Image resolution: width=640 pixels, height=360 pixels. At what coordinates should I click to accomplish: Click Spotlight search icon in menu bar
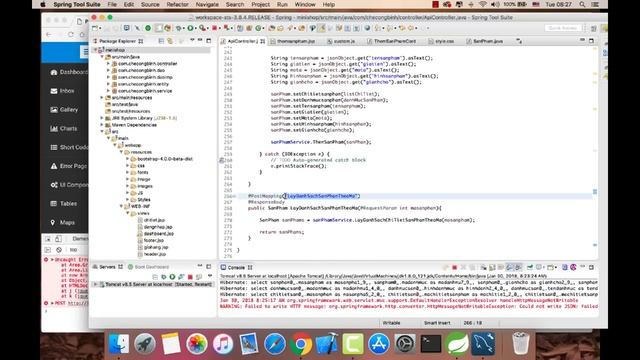(x=582, y=4)
